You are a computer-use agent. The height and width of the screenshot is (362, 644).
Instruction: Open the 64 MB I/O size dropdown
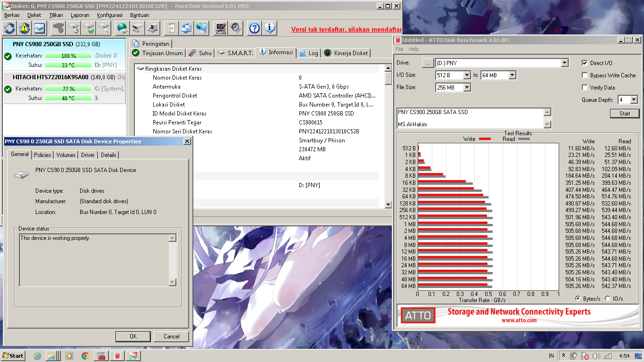(512, 75)
